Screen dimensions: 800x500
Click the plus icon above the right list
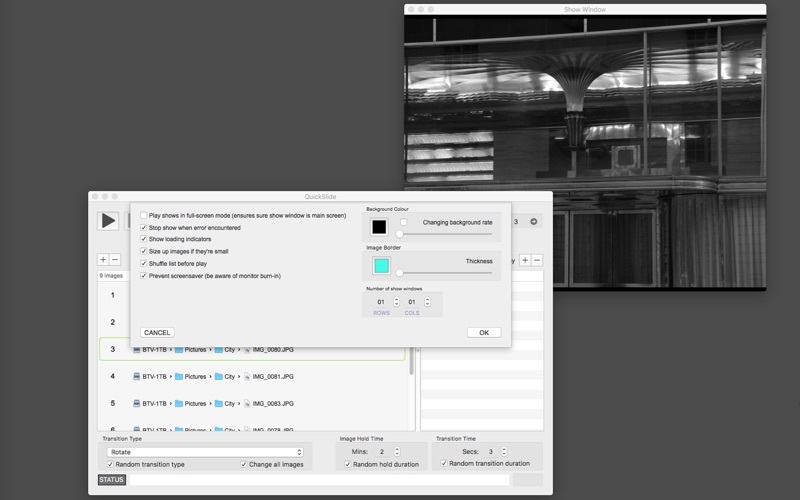(525, 260)
